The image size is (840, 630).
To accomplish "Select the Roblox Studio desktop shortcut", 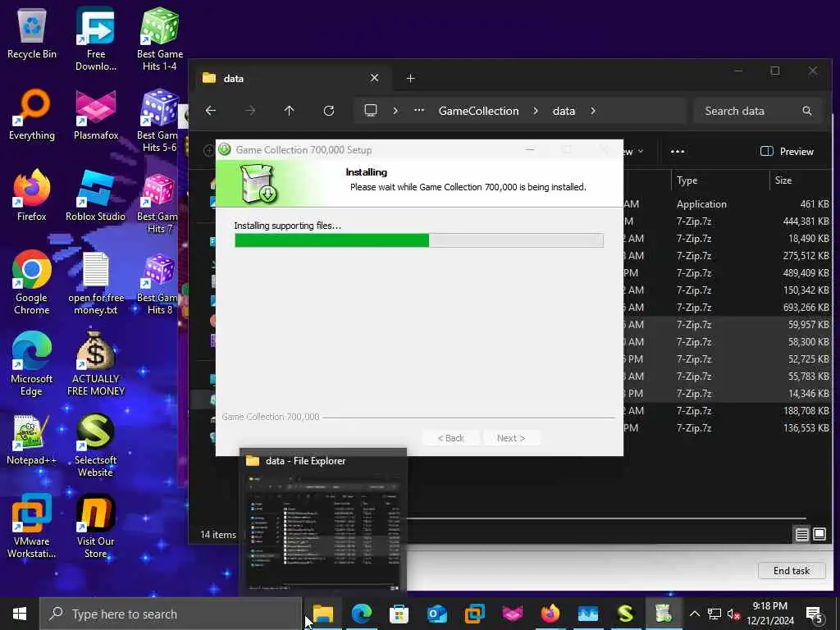I will [95, 196].
